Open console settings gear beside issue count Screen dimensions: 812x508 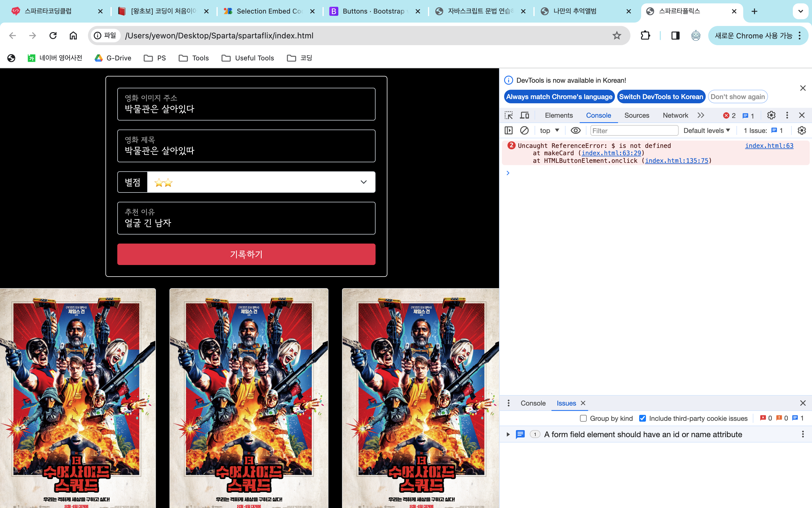[x=802, y=130]
